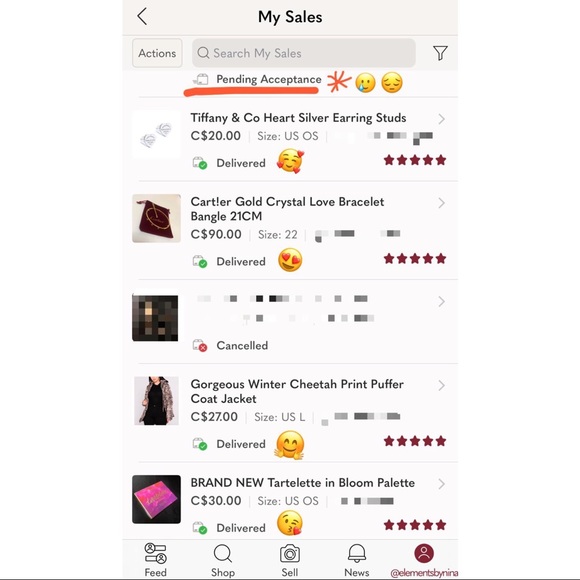Tap the back arrow icon
580x580 pixels.
(142, 17)
